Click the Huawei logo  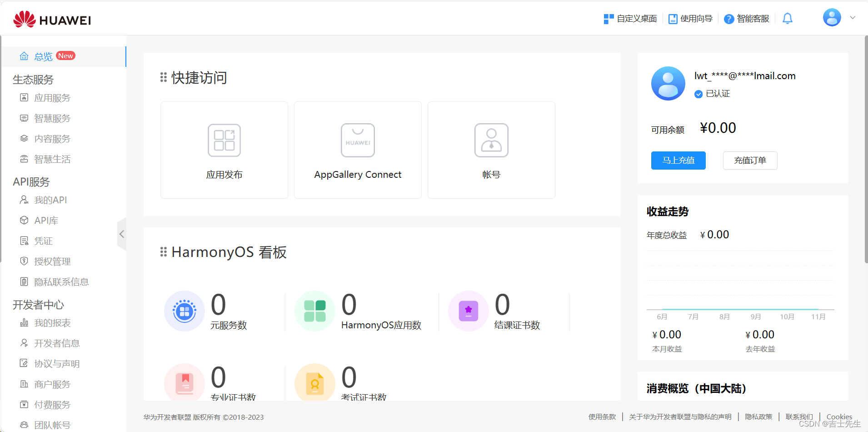click(x=52, y=19)
